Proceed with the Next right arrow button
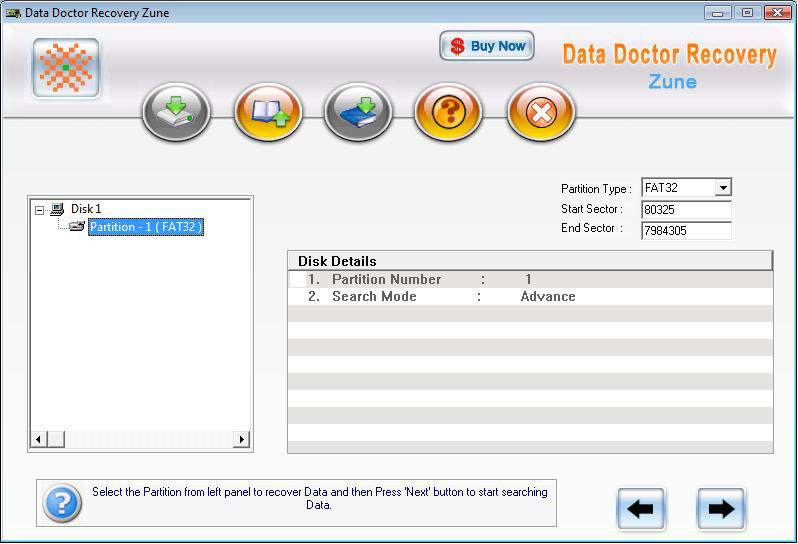798x544 pixels. click(x=721, y=508)
